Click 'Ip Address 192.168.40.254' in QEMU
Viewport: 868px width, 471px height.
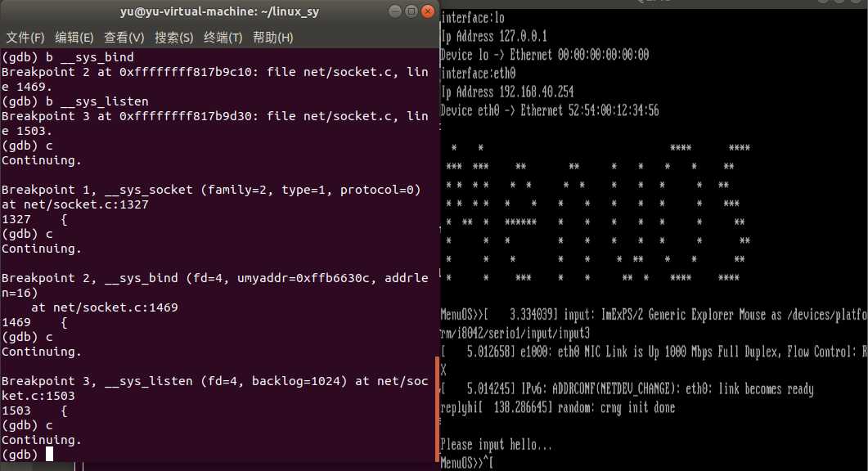pyautogui.click(x=507, y=92)
